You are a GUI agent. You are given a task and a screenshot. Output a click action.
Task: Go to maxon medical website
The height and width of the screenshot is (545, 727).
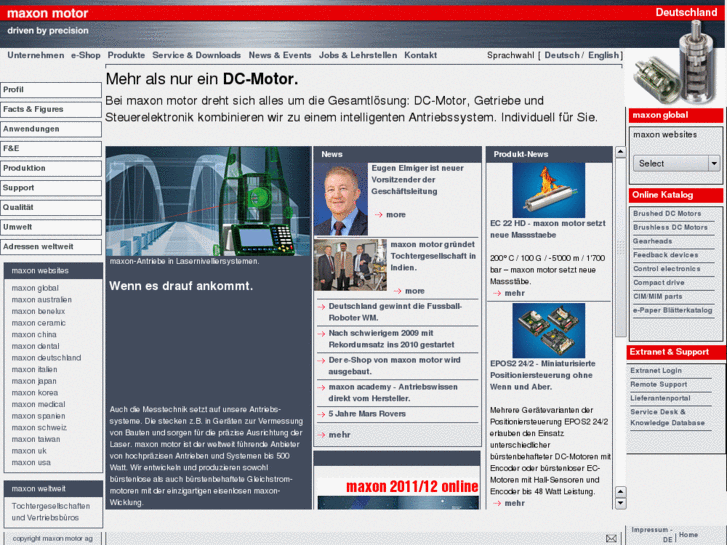click(x=38, y=404)
